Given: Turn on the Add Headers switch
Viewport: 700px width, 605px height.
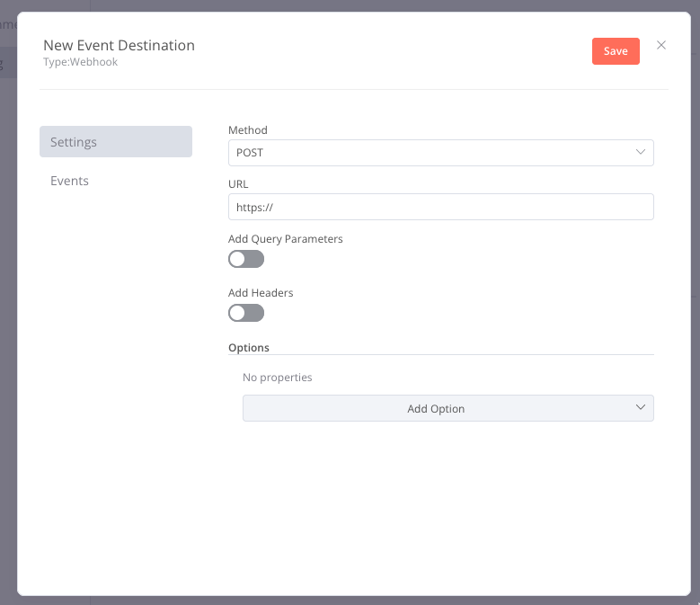Looking at the screenshot, I should (246, 313).
